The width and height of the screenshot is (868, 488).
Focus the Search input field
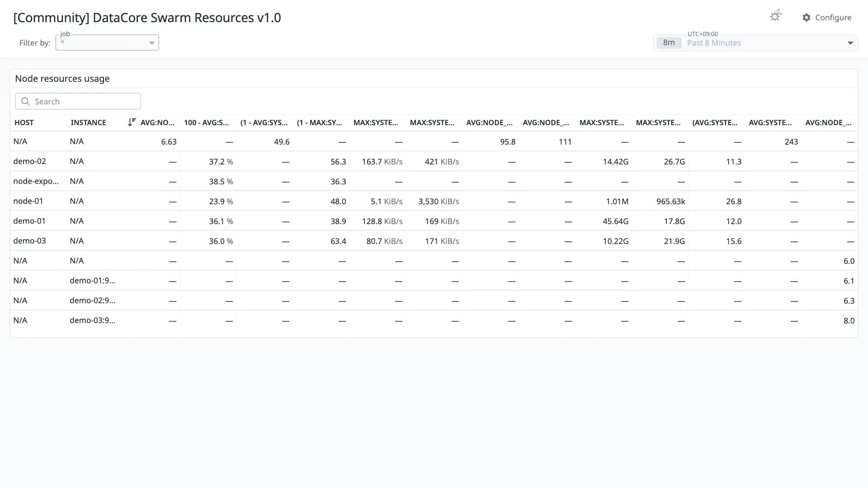tap(78, 101)
